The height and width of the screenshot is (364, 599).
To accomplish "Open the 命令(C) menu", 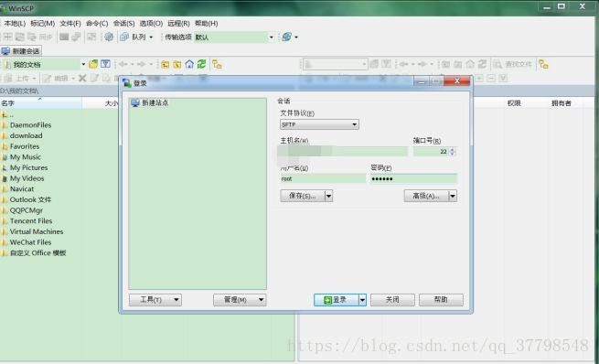I will (x=97, y=23).
